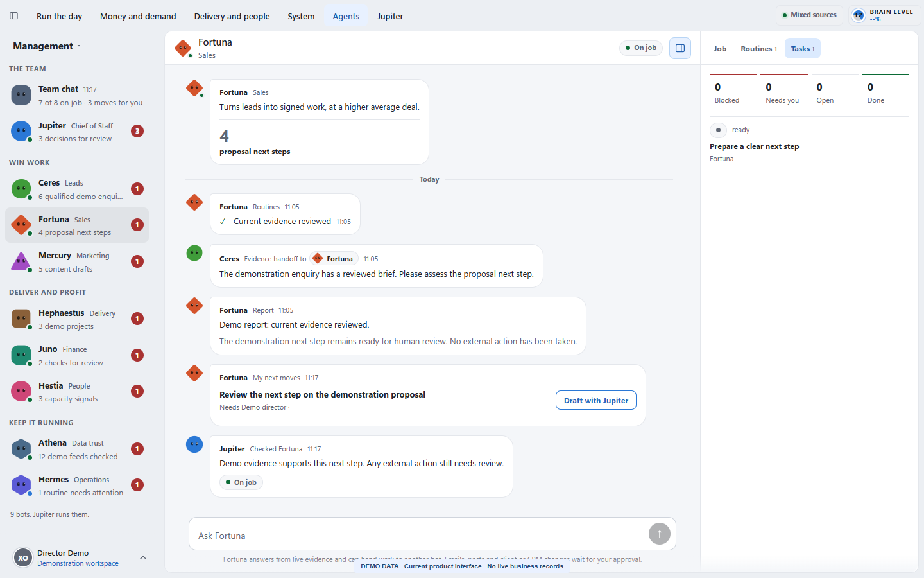Image resolution: width=924 pixels, height=578 pixels.
Task: Click Hestia's pink avatar icon
Action: click(x=21, y=391)
